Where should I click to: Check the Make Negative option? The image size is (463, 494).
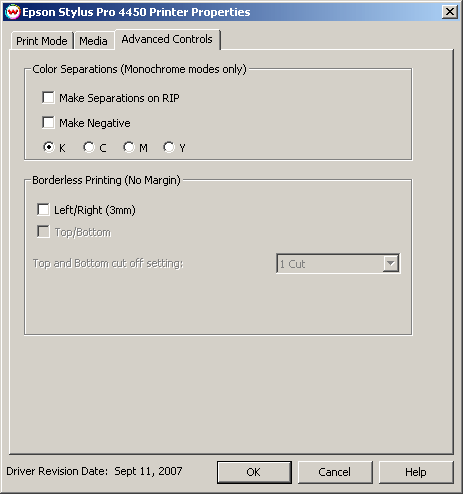[48, 122]
